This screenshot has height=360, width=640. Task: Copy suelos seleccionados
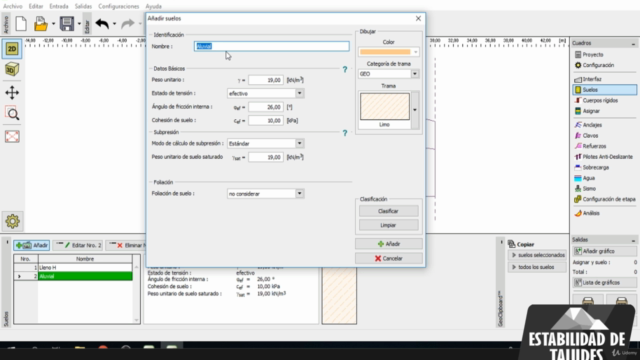[538, 255]
